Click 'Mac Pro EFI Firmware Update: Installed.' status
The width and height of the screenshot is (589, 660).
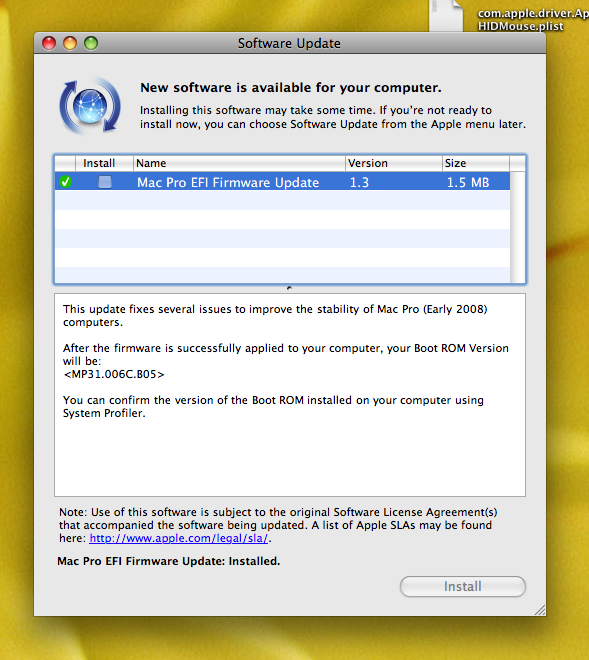[x=169, y=561]
